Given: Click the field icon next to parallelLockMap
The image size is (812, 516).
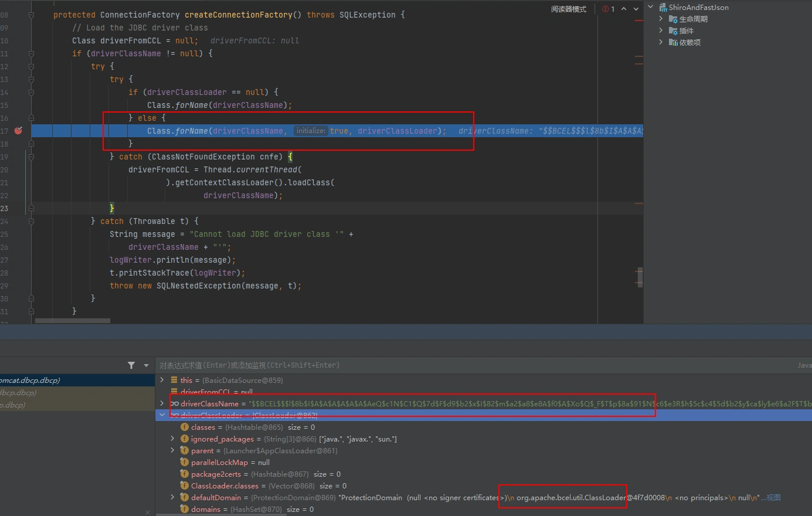Looking at the screenshot, I should 185,462.
